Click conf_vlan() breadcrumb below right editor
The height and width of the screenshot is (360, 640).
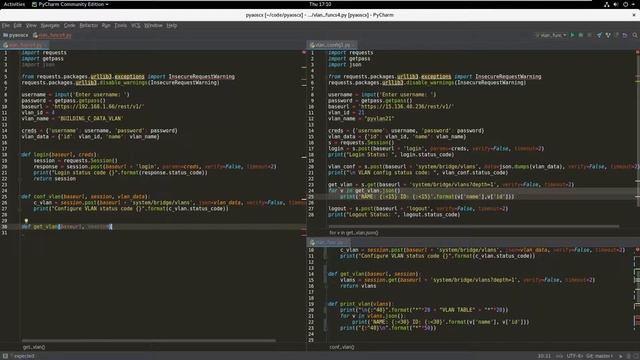tap(342, 347)
